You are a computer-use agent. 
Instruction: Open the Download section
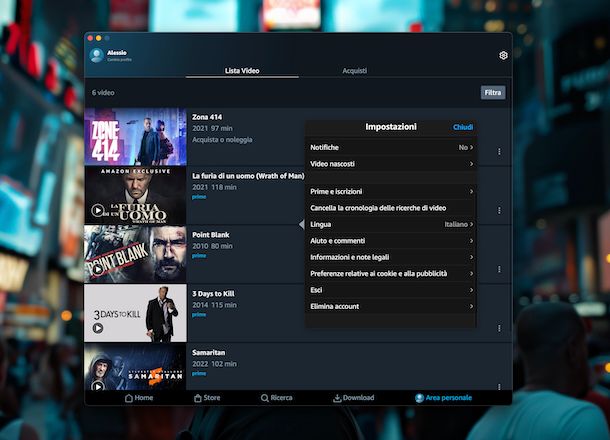coord(353,397)
